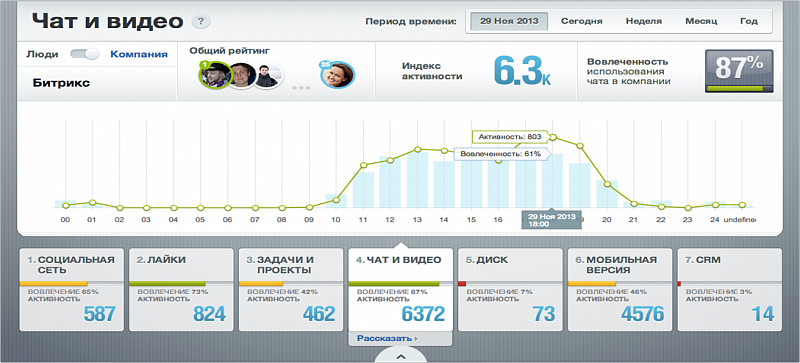Screen dimensions: 800x363
Task: Open the 29 Ноя 2013 date picker
Action: click(x=509, y=21)
